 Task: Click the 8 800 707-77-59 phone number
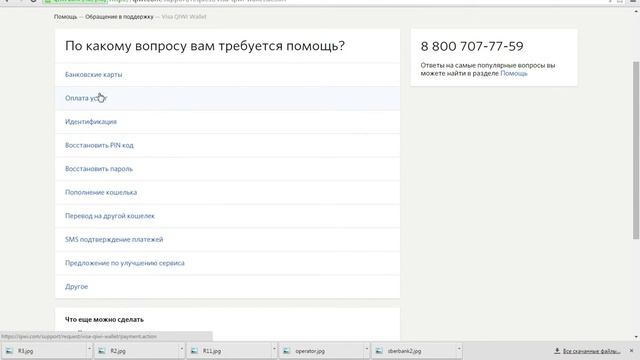coord(472,46)
